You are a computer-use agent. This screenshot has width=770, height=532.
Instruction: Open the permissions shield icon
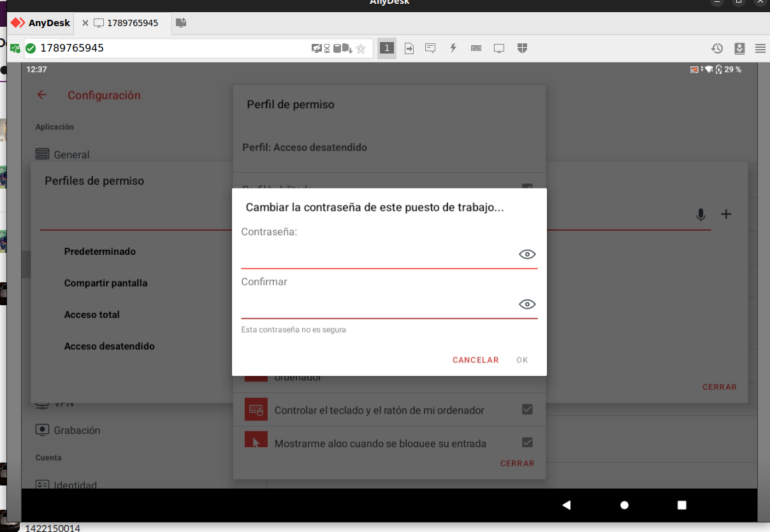coord(522,48)
